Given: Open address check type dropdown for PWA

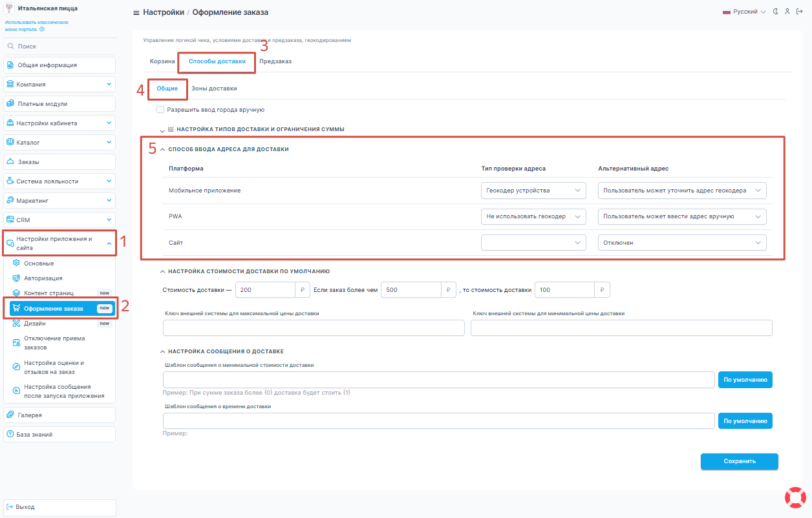Looking at the screenshot, I should (x=533, y=216).
